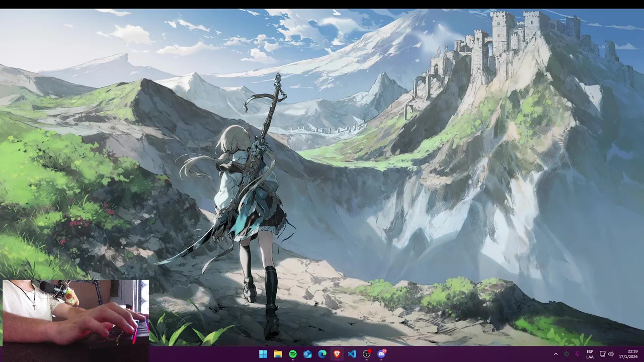
Task: Click the round gray tray icon
Action: (x=567, y=354)
